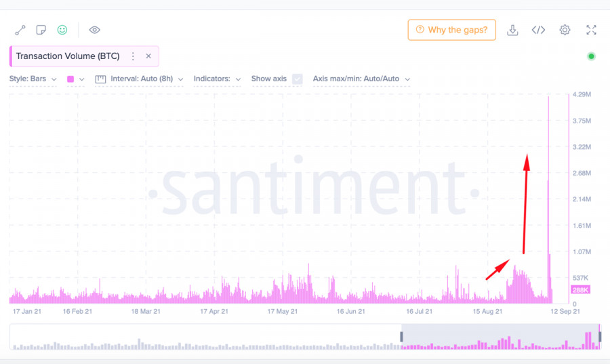Enter fullscreen chart mode
This screenshot has width=610, height=364.
tap(591, 30)
